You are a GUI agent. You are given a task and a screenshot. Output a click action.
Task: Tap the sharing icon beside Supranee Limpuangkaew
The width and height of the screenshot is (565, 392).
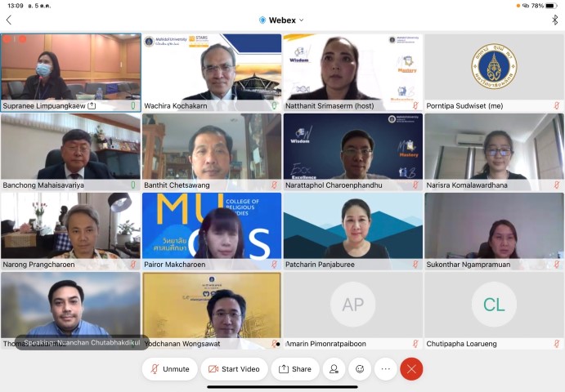(92, 105)
